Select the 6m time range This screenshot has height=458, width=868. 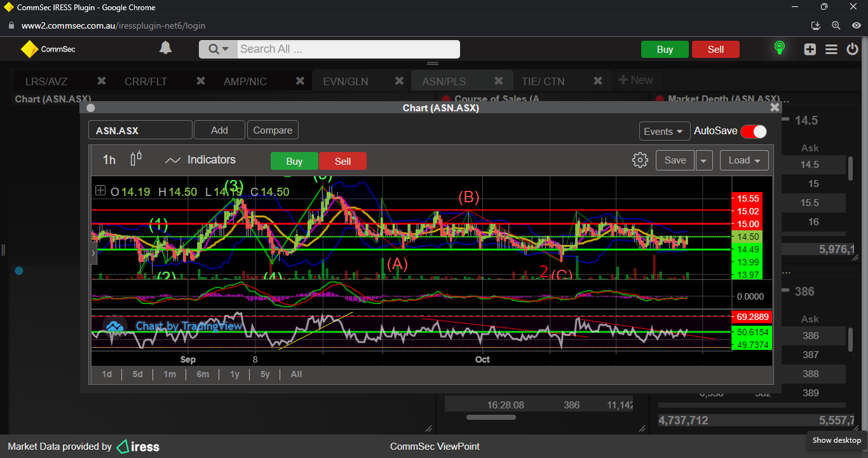[203, 374]
